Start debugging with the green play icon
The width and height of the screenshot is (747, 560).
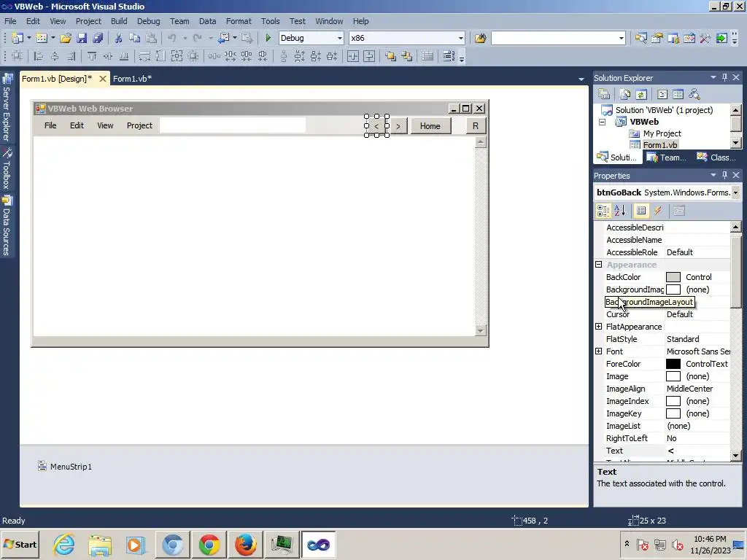tap(268, 38)
